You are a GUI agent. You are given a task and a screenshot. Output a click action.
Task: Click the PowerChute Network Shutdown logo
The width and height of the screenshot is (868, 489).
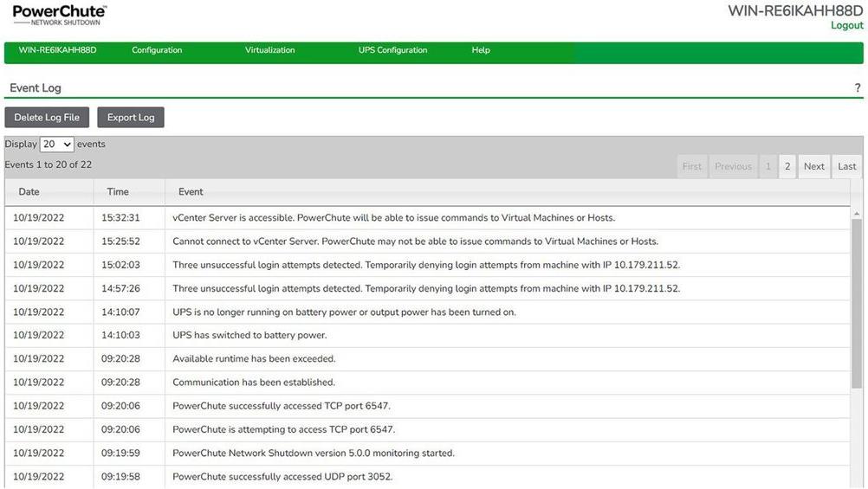[60, 15]
